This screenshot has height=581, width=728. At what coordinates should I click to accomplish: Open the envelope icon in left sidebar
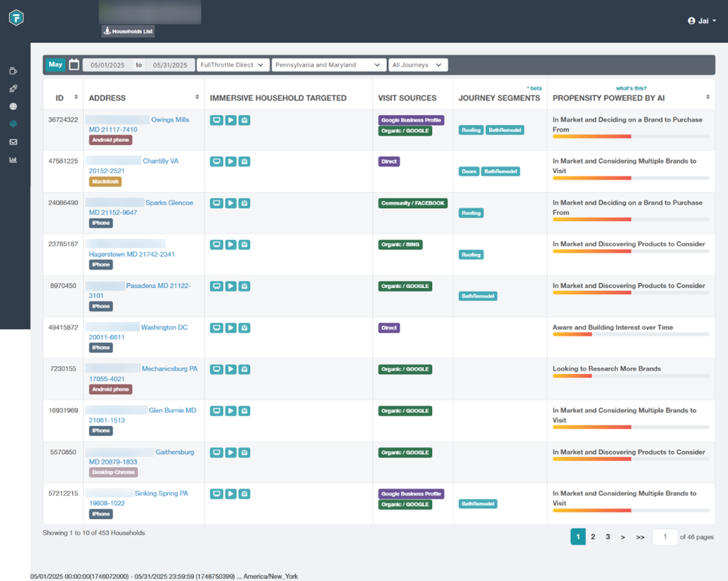(x=13, y=142)
